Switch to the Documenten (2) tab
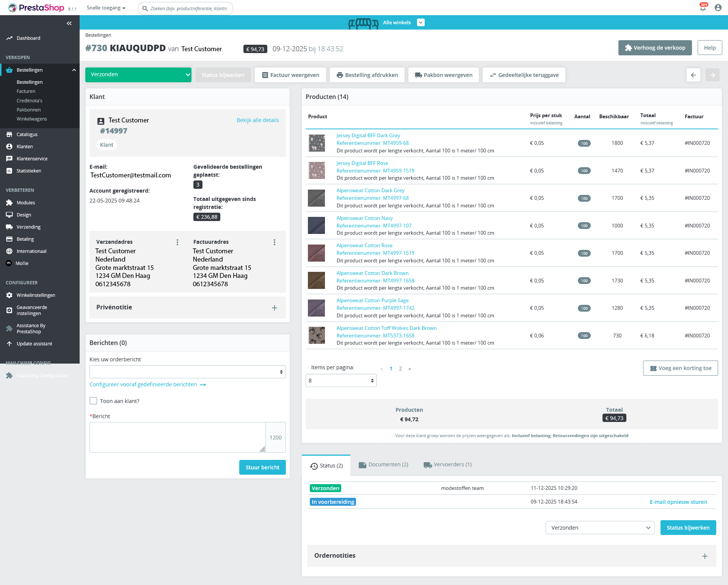 pyautogui.click(x=384, y=465)
